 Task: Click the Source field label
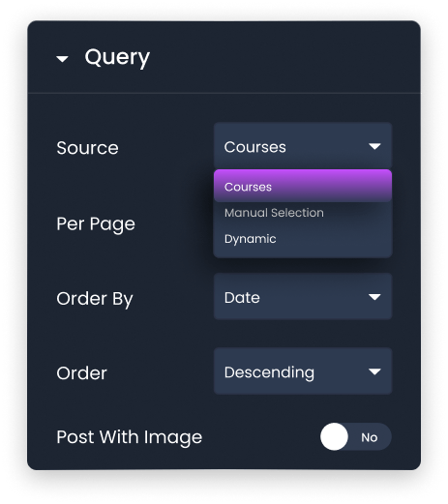87,148
